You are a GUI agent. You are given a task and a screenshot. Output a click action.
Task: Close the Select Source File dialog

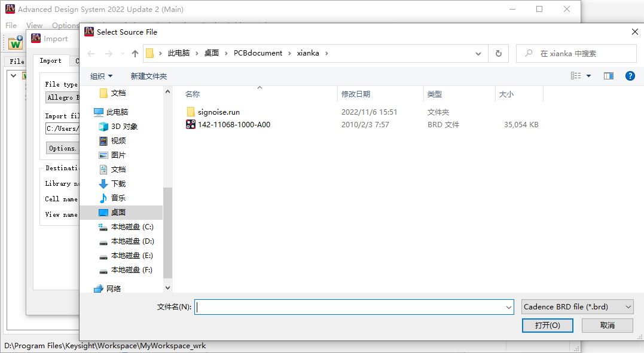click(x=634, y=32)
